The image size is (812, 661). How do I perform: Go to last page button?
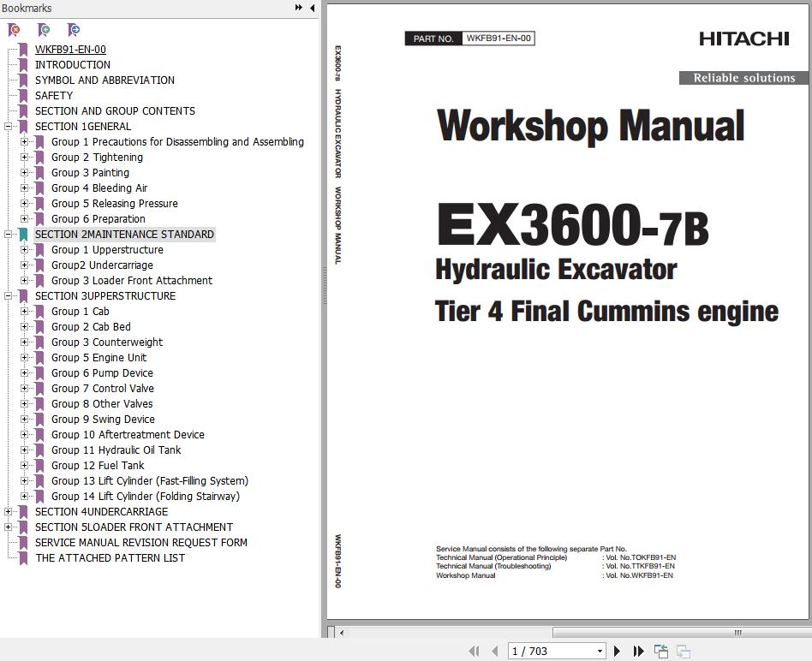(x=638, y=652)
